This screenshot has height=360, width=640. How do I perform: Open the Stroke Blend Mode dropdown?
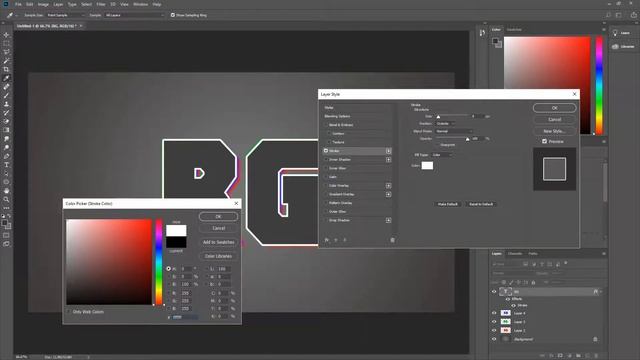(x=454, y=131)
